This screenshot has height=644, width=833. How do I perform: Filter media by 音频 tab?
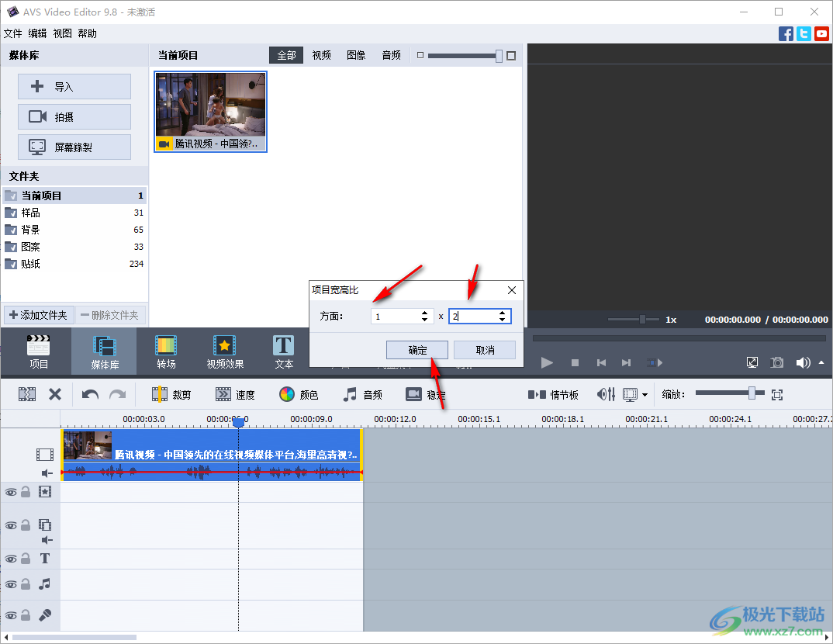pyautogui.click(x=392, y=55)
